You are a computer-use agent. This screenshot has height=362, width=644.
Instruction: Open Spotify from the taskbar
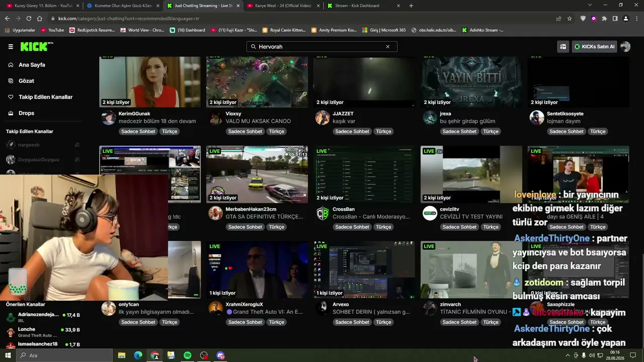coord(187,355)
